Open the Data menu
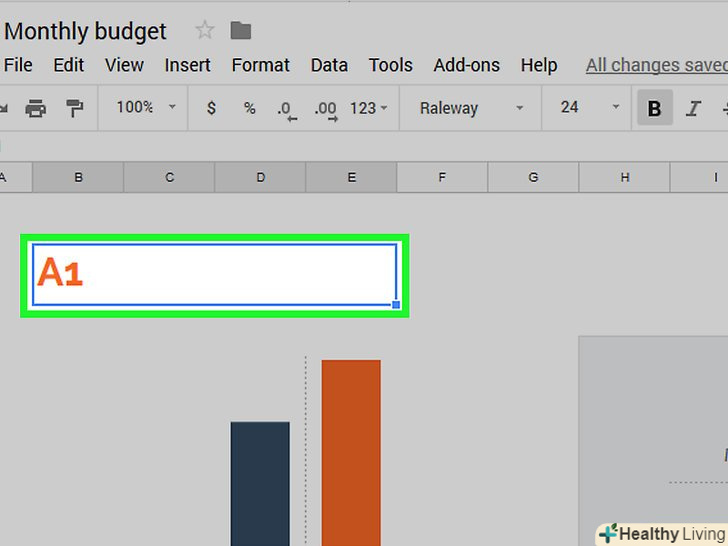 tap(329, 65)
